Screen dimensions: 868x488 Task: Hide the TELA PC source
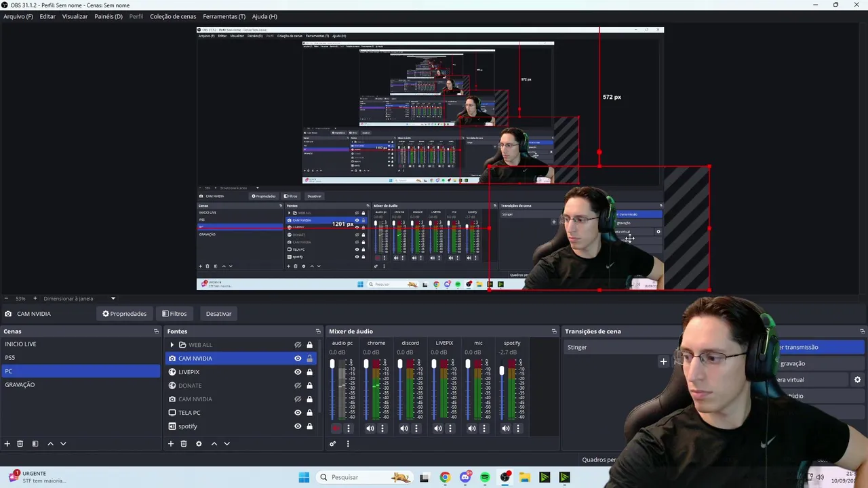click(x=298, y=413)
